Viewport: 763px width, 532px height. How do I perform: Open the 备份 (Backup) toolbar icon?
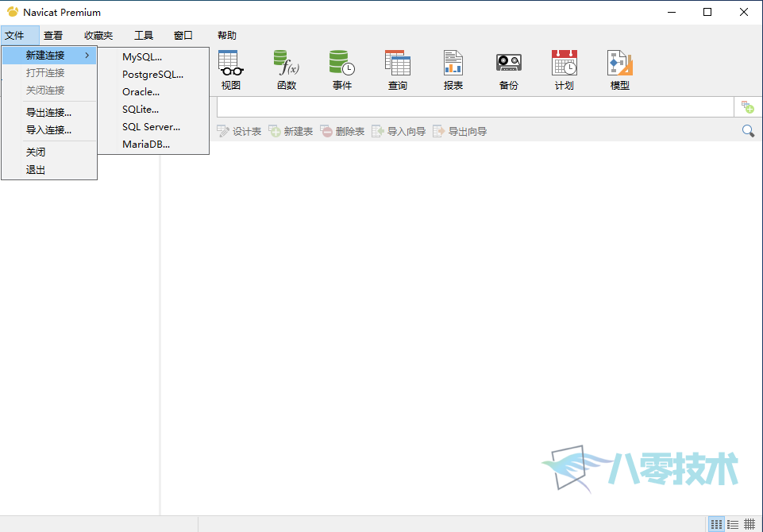pos(508,70)
